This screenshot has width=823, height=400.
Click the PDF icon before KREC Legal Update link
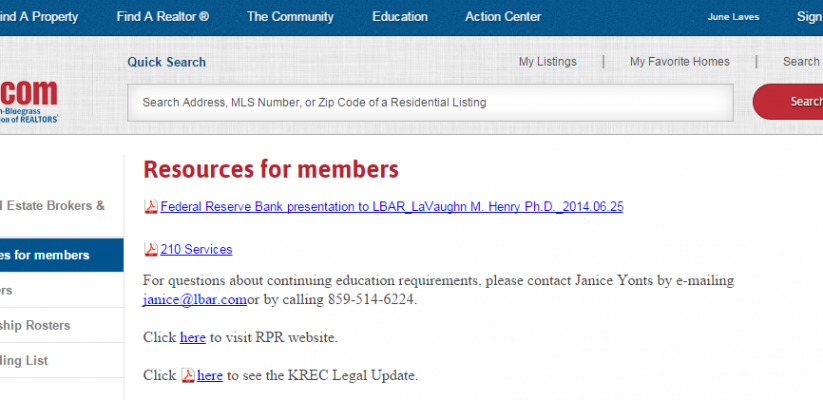[x=188, y=375]
